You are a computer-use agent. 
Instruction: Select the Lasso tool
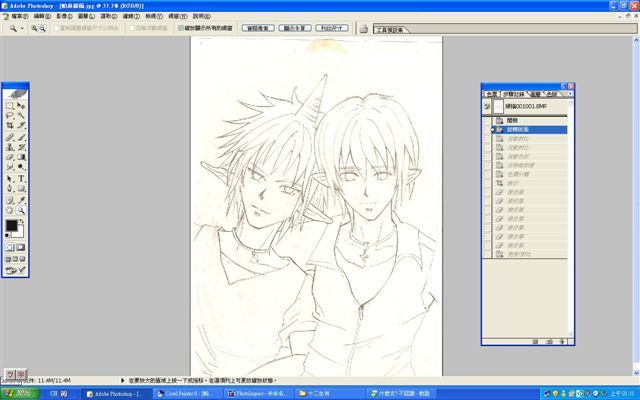pos(10,116)
